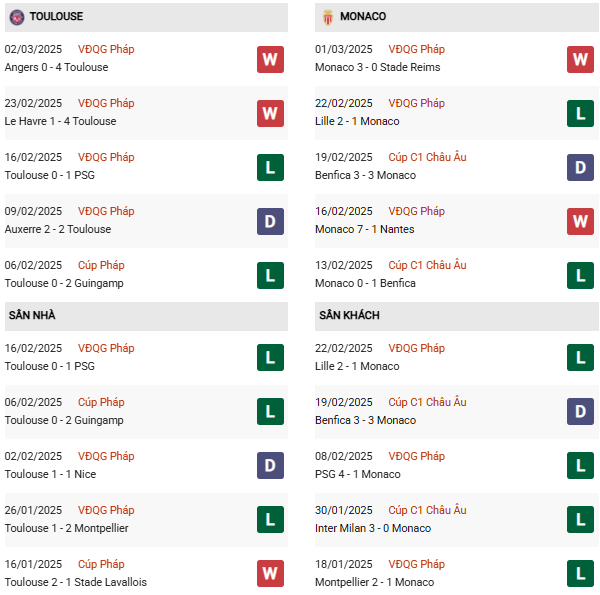Click the W badge for Monaco 7-1 Nantes

(581, 221)
